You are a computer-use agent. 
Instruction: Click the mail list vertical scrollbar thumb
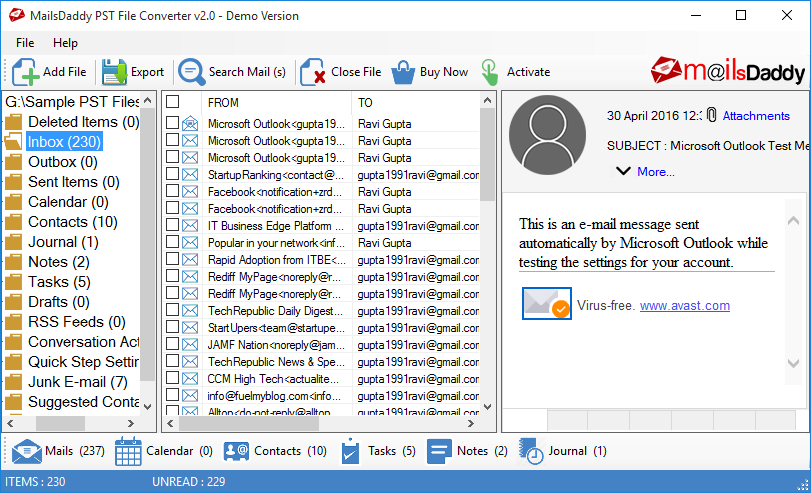click(487, 154)
